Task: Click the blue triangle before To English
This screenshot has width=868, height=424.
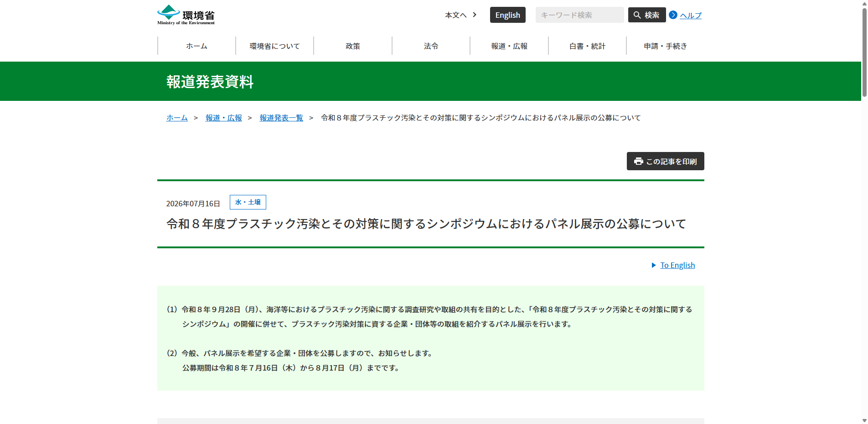Action: coord(654,265)
